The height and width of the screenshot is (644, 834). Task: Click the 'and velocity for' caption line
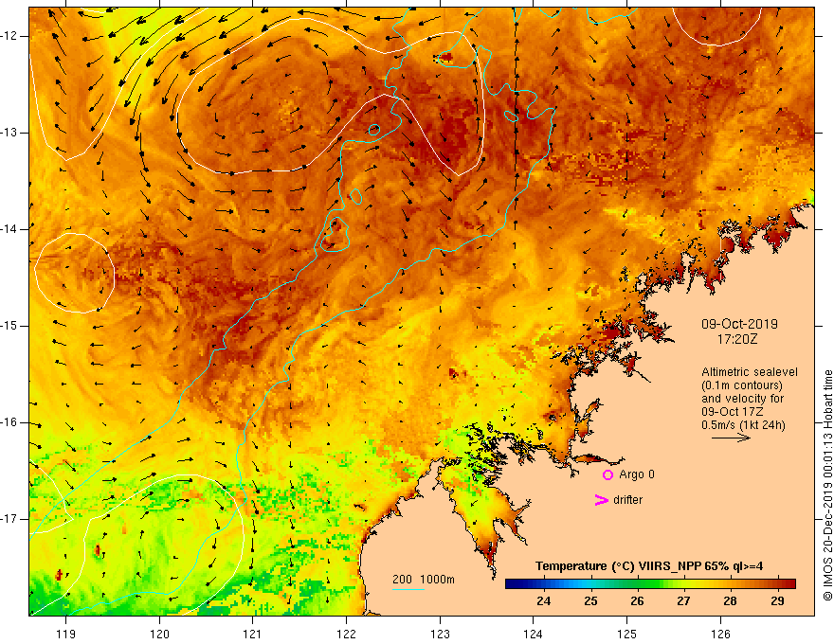tap(742, 399)
